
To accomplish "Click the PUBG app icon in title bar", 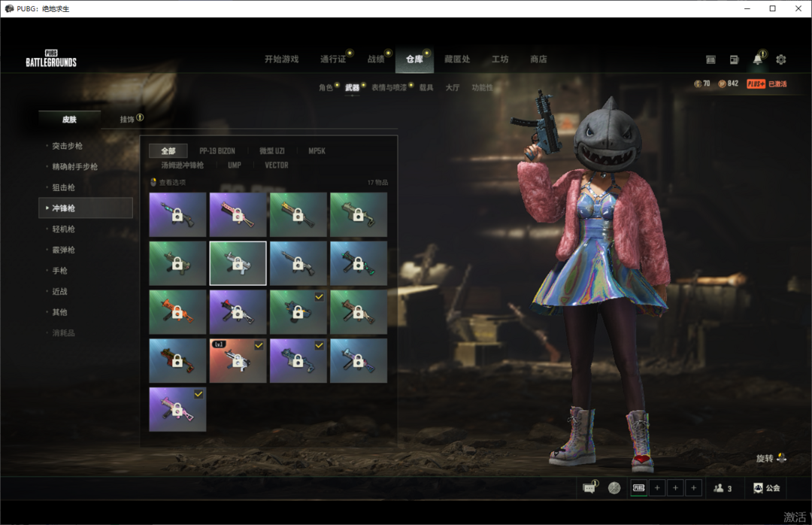I will pos(9,8).
